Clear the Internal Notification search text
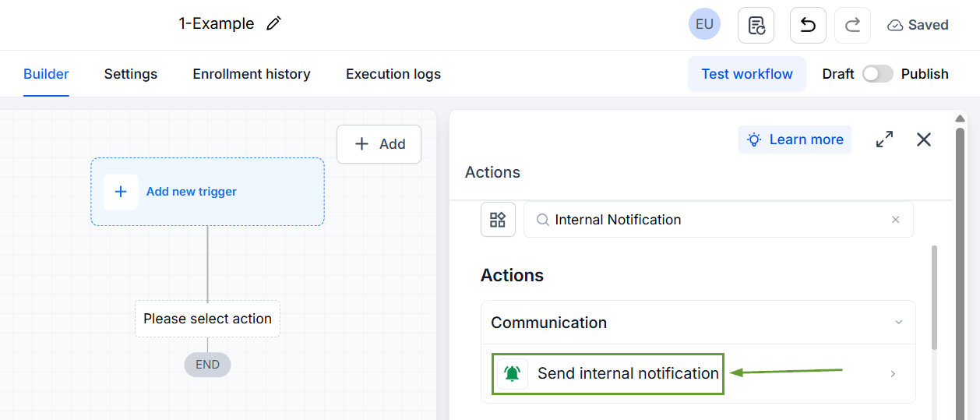980x420 pixels. [895, 220]
